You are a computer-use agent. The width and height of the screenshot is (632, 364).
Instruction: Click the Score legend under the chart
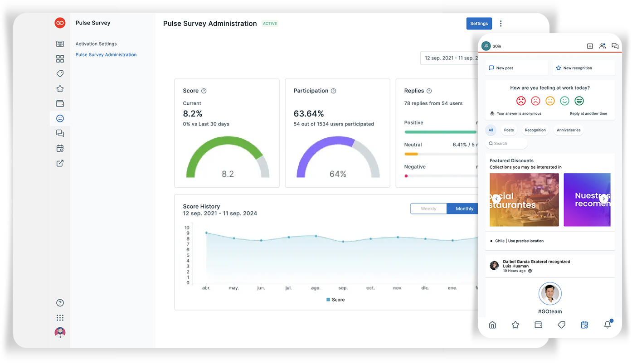335,300
